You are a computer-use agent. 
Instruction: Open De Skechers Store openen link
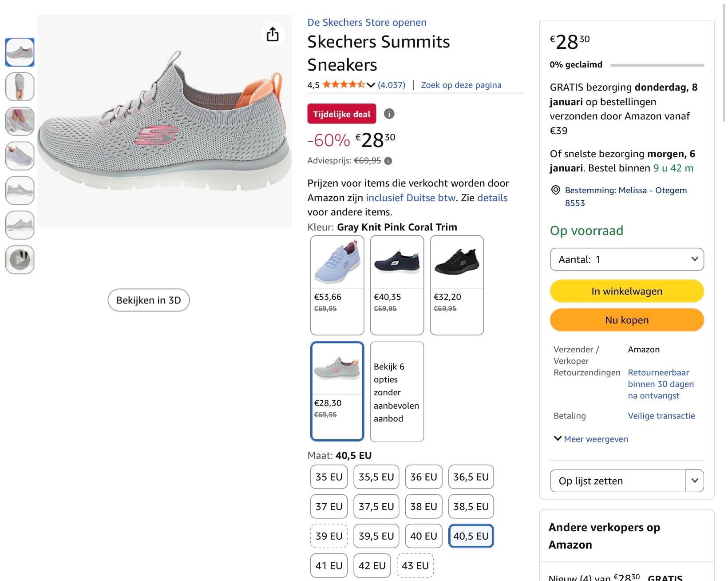[x=367, y=22]
